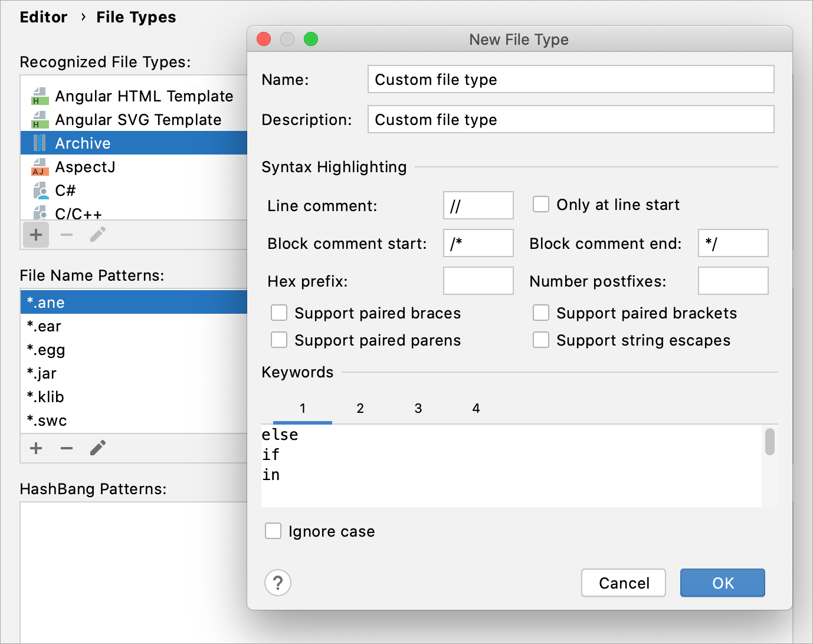Add a new file name pattern
Image resolution: width=813 pixels, height=644 pixels.
pos(36,448)
